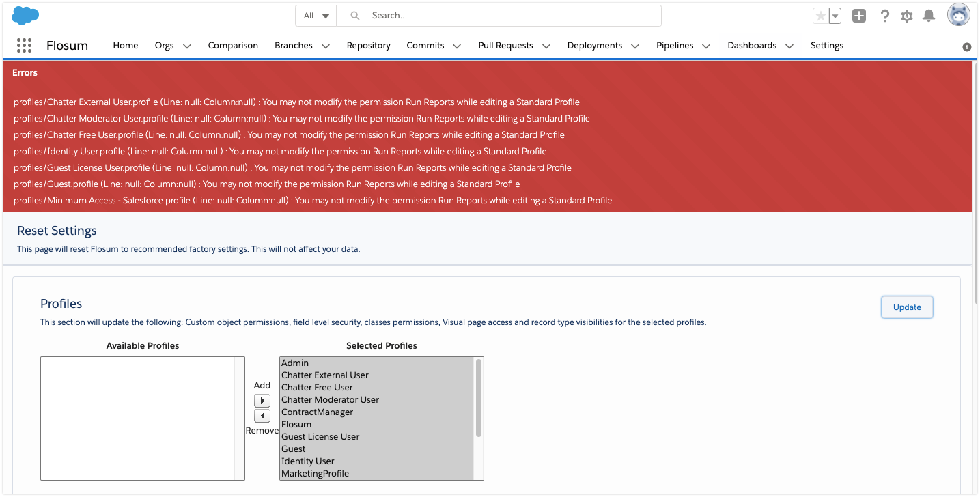Open the App Launcher waffle grid
Image resolution: width=980 pixels, height=497 pixels.
[24, 45]
